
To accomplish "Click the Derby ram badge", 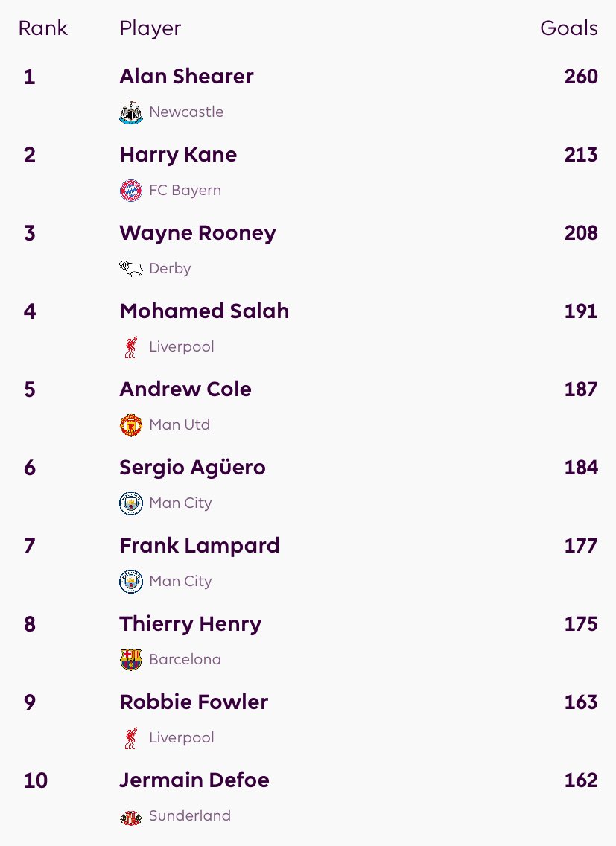I will pos(130,269).
